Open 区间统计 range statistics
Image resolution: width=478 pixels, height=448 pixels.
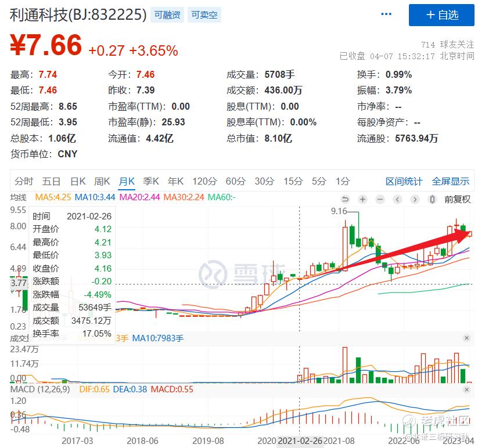(x=404, y=182)
